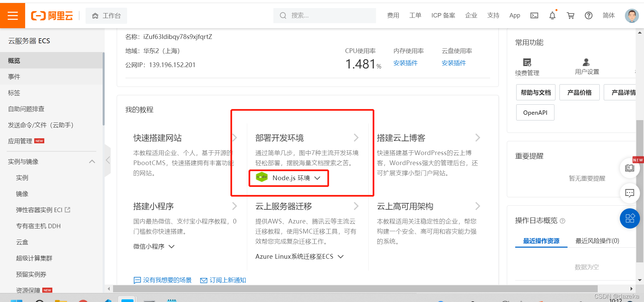The height and width of the screenshot is (302, 644).
Task: Switch to 最近风险操作(0) tab
Action: point(597,241)
